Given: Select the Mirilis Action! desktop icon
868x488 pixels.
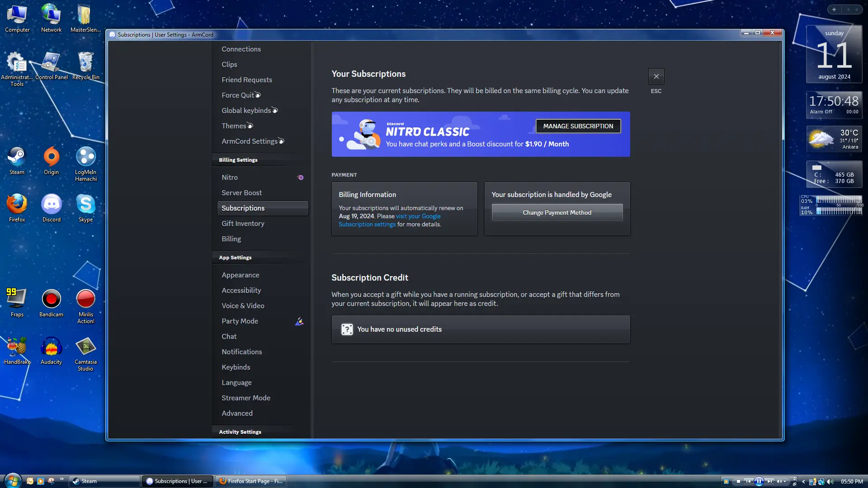Looking at the screenshot, I should tap(85, 306).
